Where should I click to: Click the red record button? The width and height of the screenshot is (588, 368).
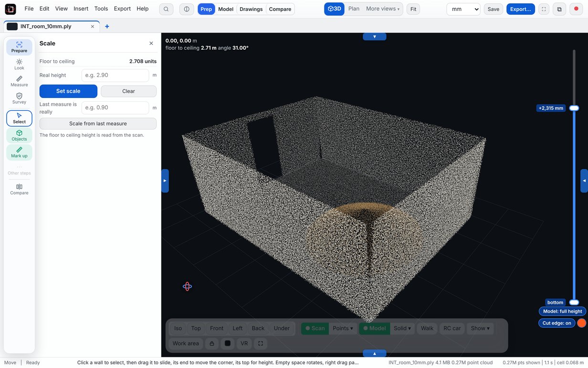click(576, 9)
